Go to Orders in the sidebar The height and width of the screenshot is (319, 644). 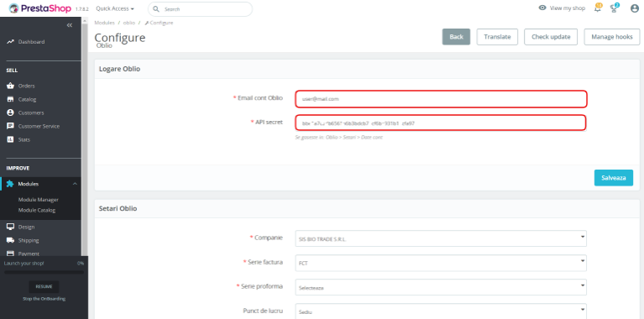coord(26,86)
